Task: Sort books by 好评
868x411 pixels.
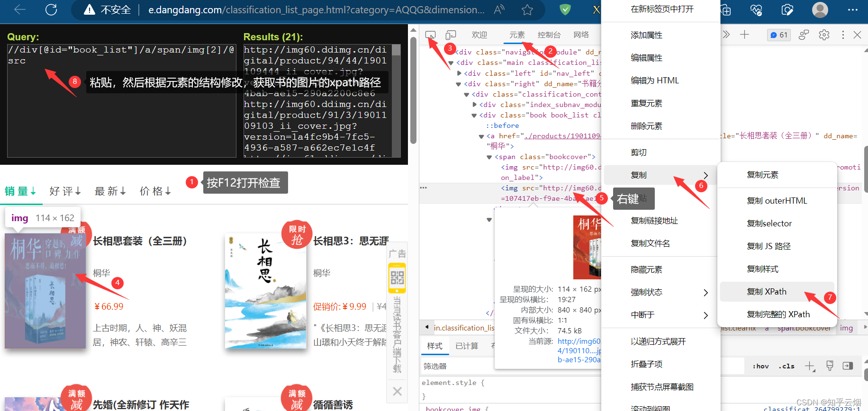Action: pos(65,191)
